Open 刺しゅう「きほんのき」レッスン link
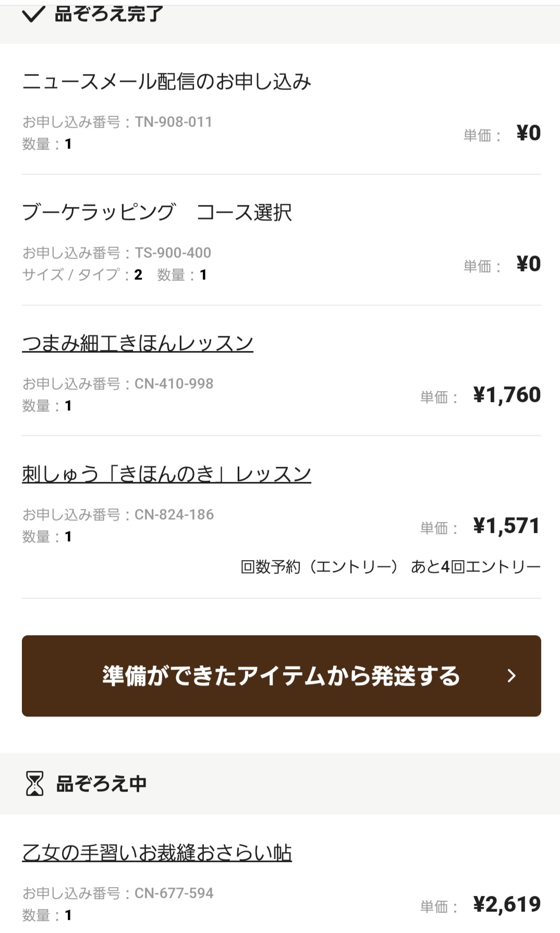Viewport: 560px width, 933px height. coord(166,474)
